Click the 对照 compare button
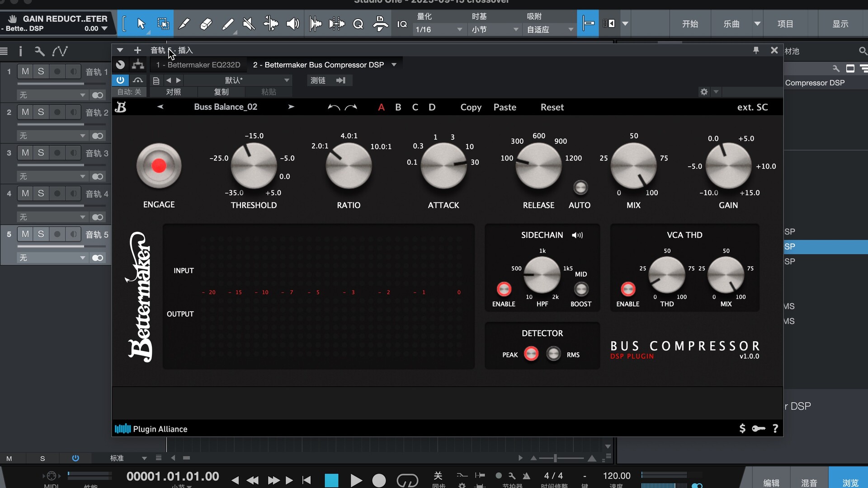 (173, 92)
